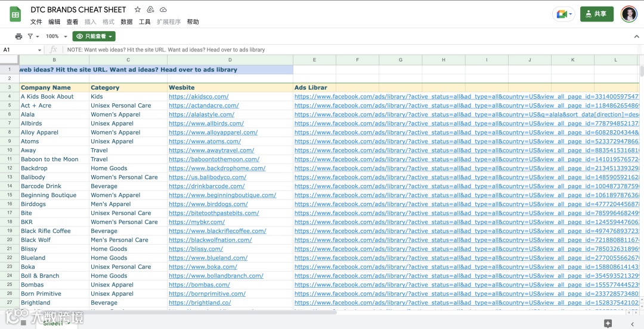Select the Beginning Boutique cell
The height and width of the screenshot is (329, 644).
(x=54, y=195)
